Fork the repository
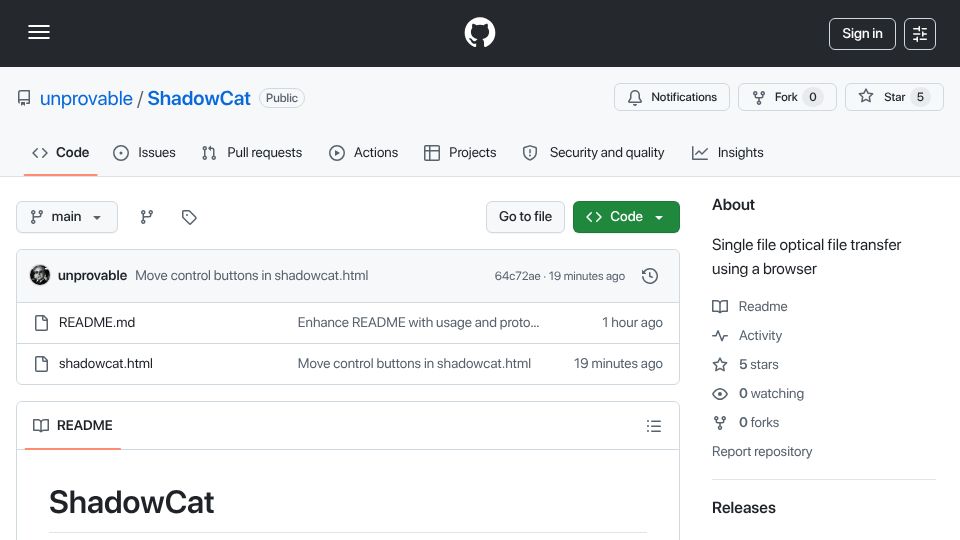This screenshot has height=540, width=960. [787, 97]
